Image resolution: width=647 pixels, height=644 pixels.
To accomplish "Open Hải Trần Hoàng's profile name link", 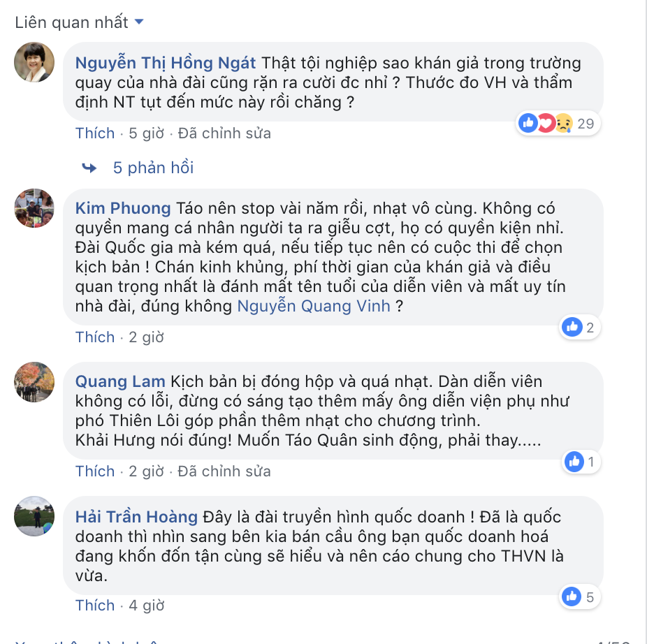I will (136, 517).
